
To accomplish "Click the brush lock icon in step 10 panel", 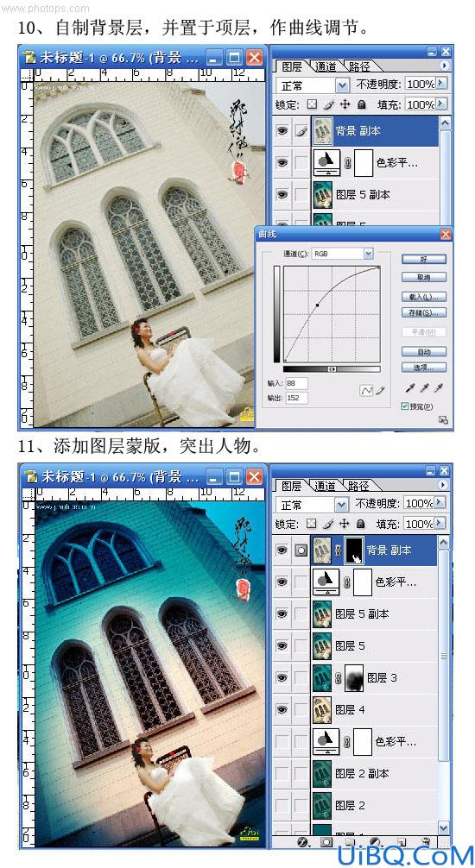I will click(329, 104).
